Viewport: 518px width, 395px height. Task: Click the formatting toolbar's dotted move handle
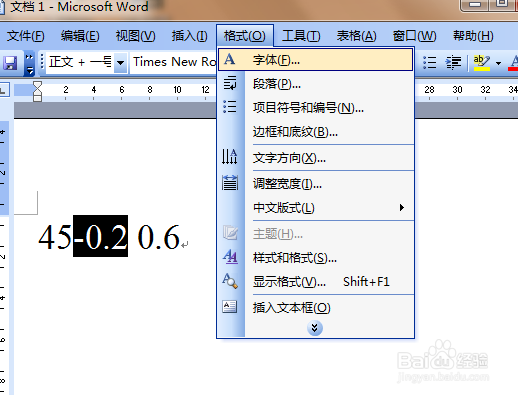pyautogui.click(x=42, y=62)
